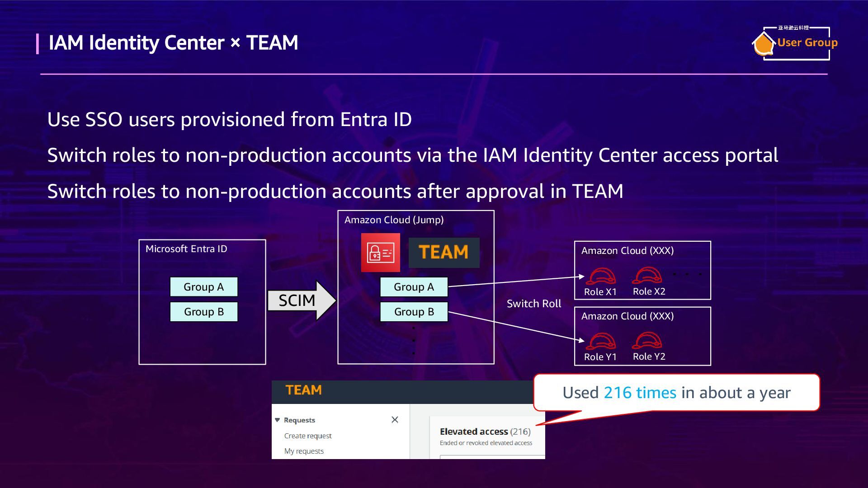Click the orange User Group logo
This screenshot has width=868, height=488.
(x=795, y=43)
